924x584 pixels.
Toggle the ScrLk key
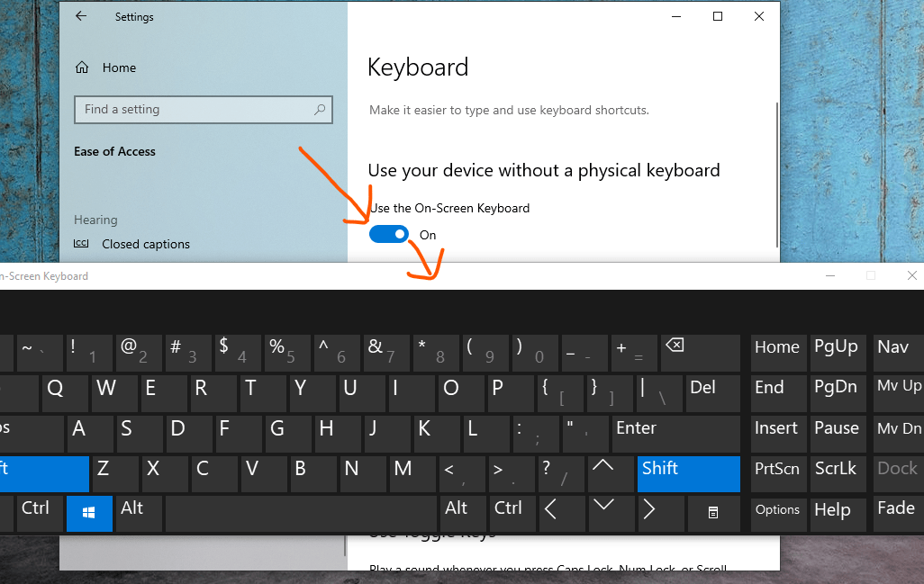click(838, 473)
